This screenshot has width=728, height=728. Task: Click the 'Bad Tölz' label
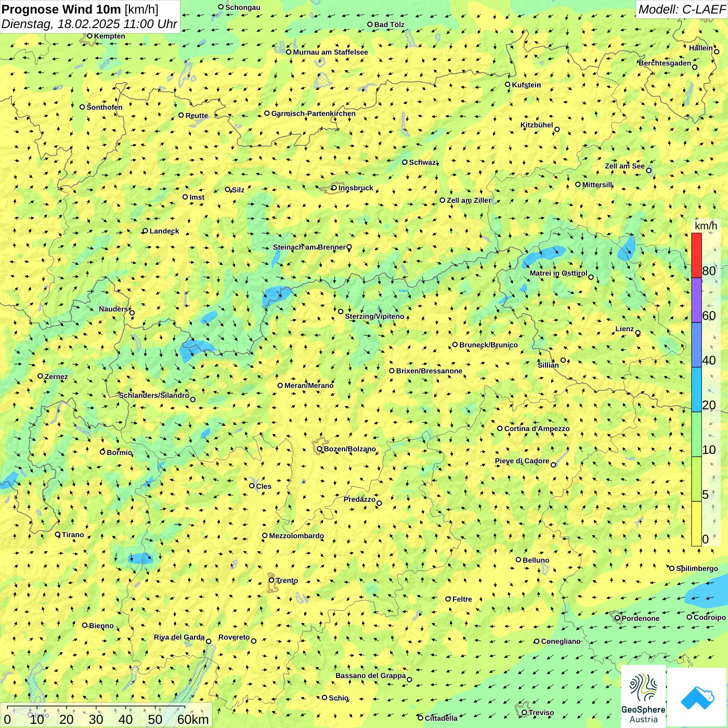click(x=389, y=24)
